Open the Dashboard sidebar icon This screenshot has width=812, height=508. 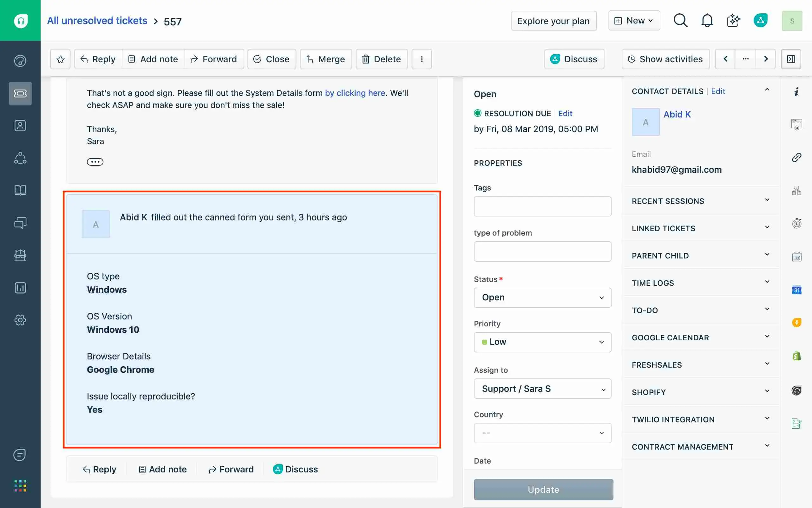tap(20, 61)
